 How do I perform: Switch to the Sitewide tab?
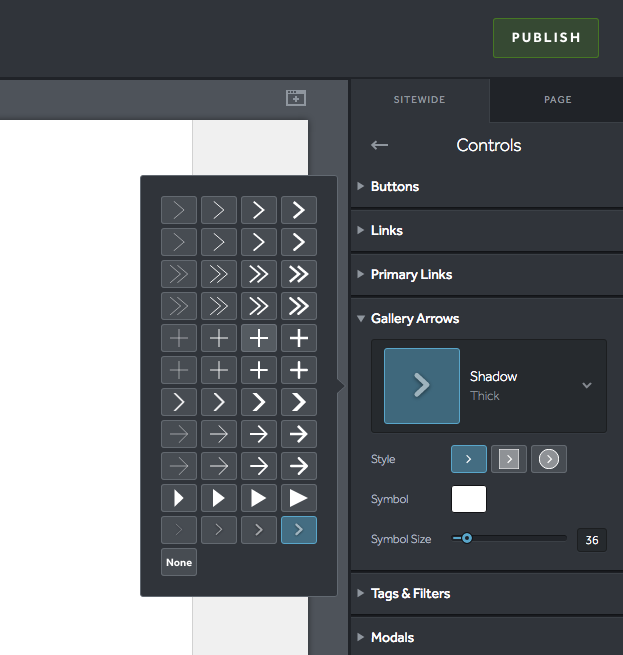(x=420, y=100)
